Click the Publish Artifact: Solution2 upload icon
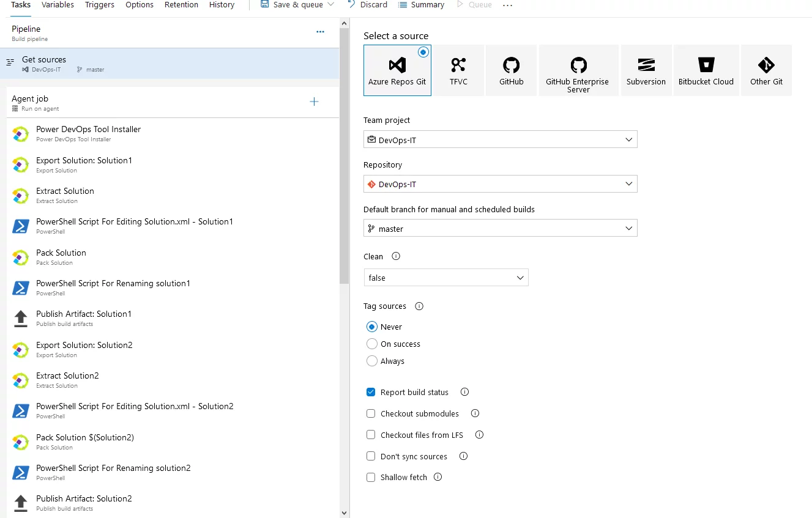 pos(21,503)
